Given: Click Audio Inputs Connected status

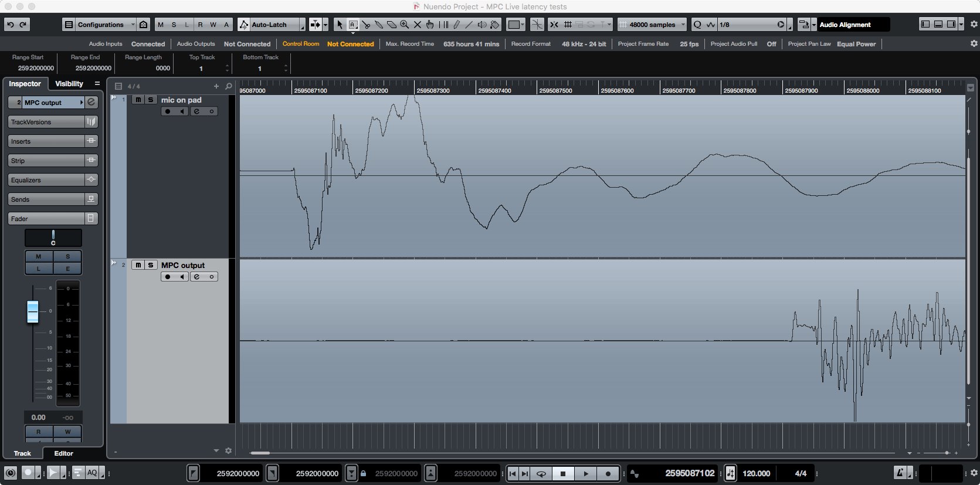Looking at the screenshot, I should 148,44.
